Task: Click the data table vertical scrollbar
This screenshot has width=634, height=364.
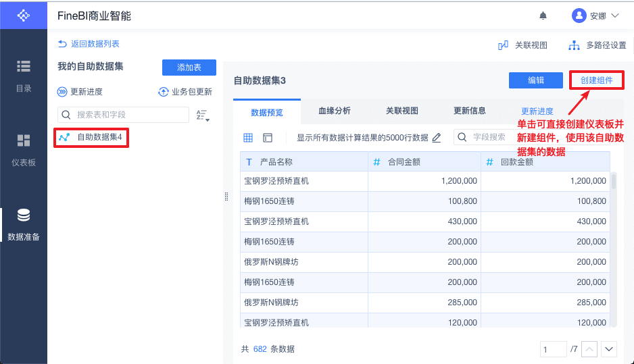Action: click(614, 182)
